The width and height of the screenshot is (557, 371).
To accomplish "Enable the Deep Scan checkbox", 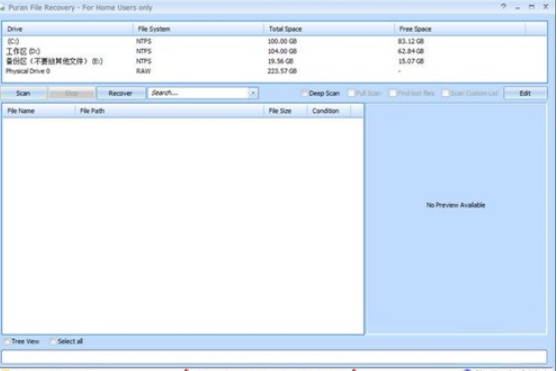I will (304, 93).
